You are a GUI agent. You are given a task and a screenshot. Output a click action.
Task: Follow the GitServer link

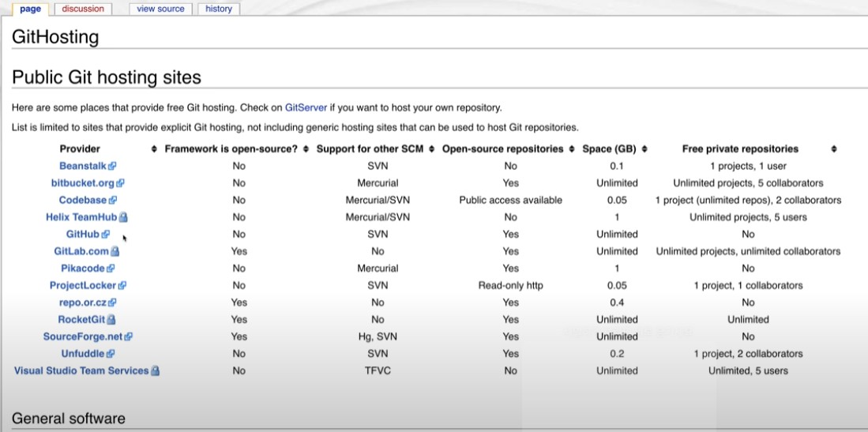point(306,107)
